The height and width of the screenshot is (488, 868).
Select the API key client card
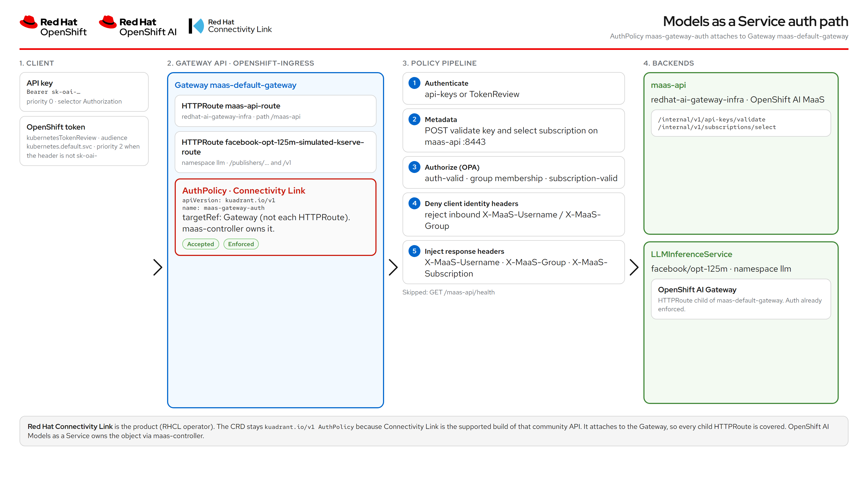point(84,92)
